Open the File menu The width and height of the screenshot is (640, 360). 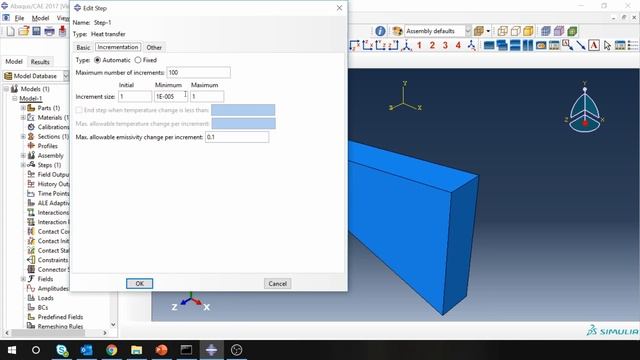pos(19,18)
